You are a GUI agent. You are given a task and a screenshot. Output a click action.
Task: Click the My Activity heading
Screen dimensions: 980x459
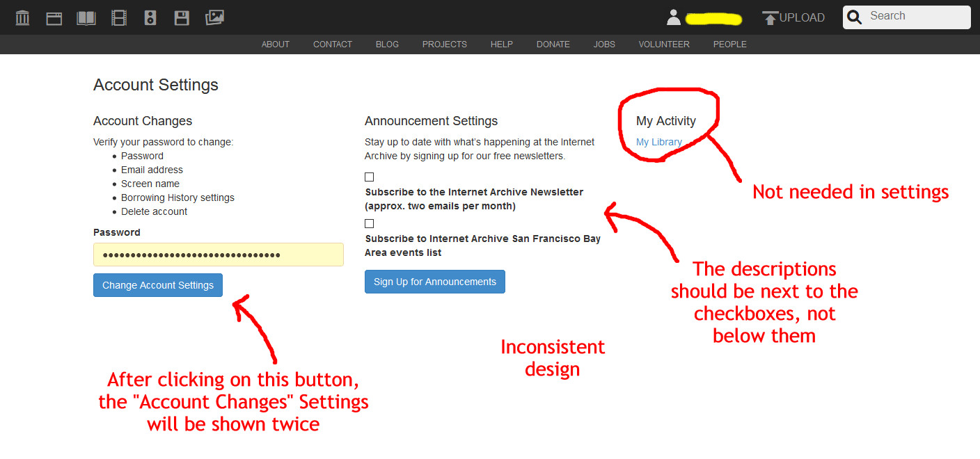(x=666, y=121)
